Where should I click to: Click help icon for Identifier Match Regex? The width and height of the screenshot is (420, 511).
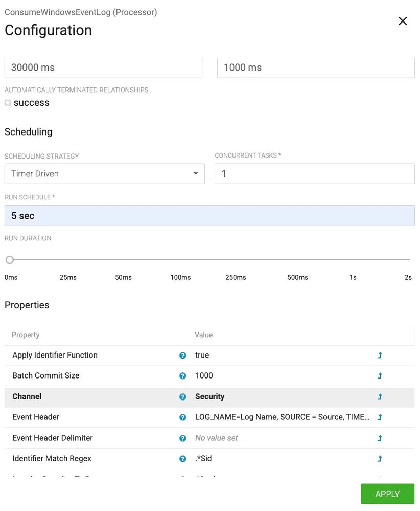pyautogui.click(x=183, y=459)
